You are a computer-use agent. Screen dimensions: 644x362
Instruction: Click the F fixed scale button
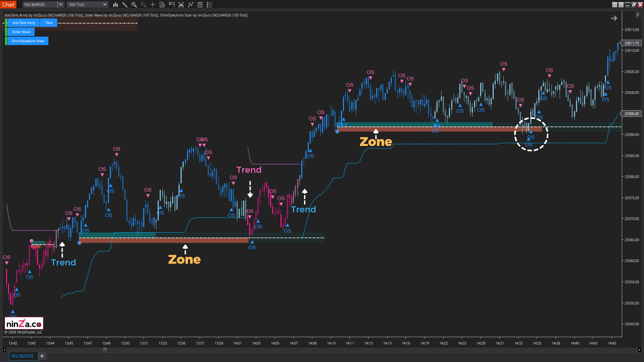click(638, 15)
